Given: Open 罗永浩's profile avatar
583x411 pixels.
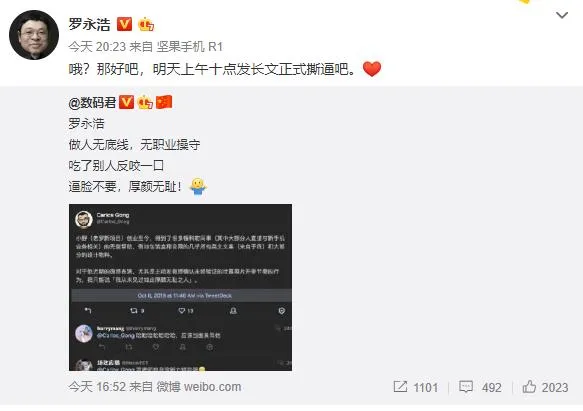Looking at the screenshot, I should (x=34, y=35).
